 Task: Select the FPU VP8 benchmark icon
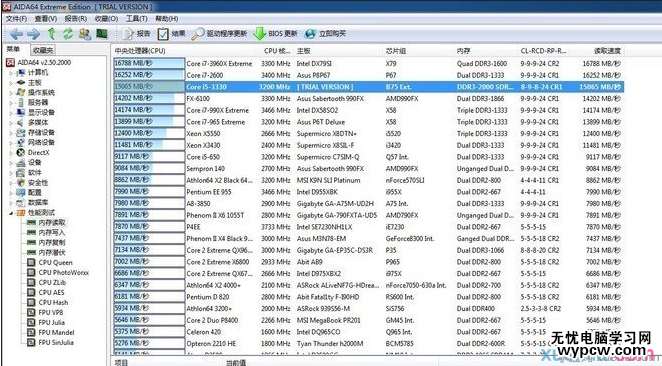(31, 312)
